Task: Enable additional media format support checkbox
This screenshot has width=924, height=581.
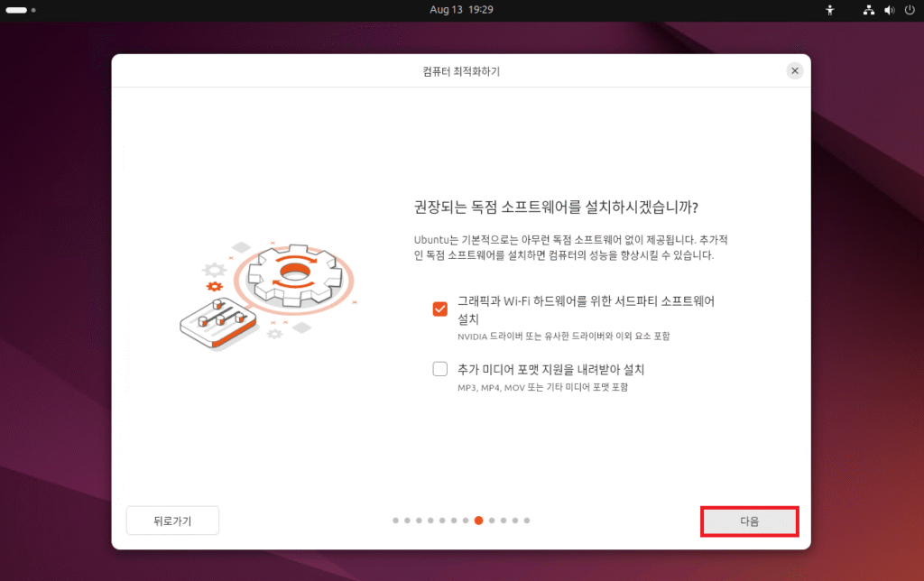Action: click(440, 369)
